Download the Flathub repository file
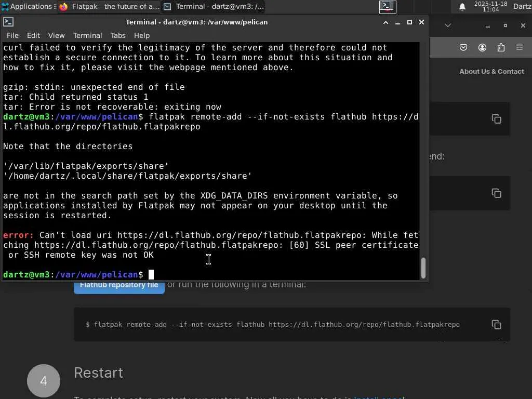The width and height of the screenshot is (532, 399). click(x=119, y=286)
